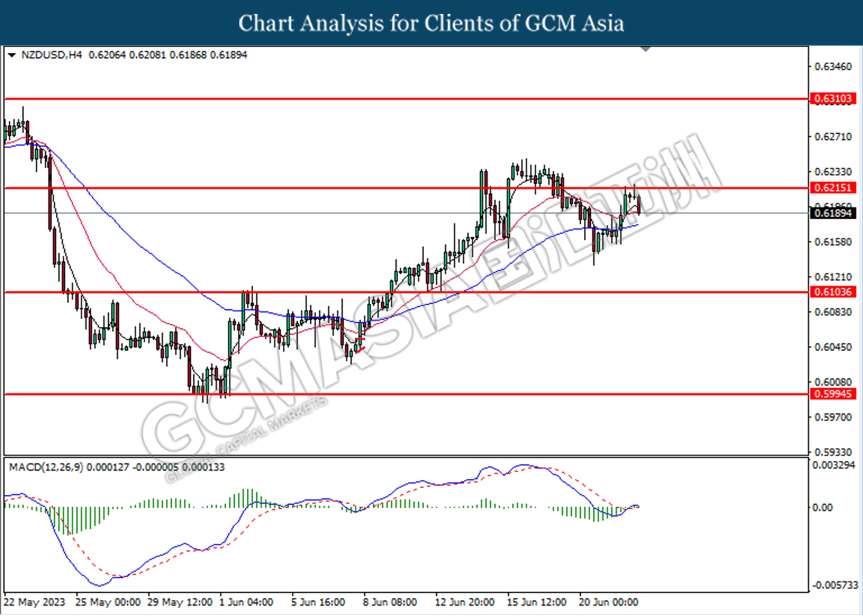
Task: Click the 0.63460 price axis value
Action: pos(833,67)
